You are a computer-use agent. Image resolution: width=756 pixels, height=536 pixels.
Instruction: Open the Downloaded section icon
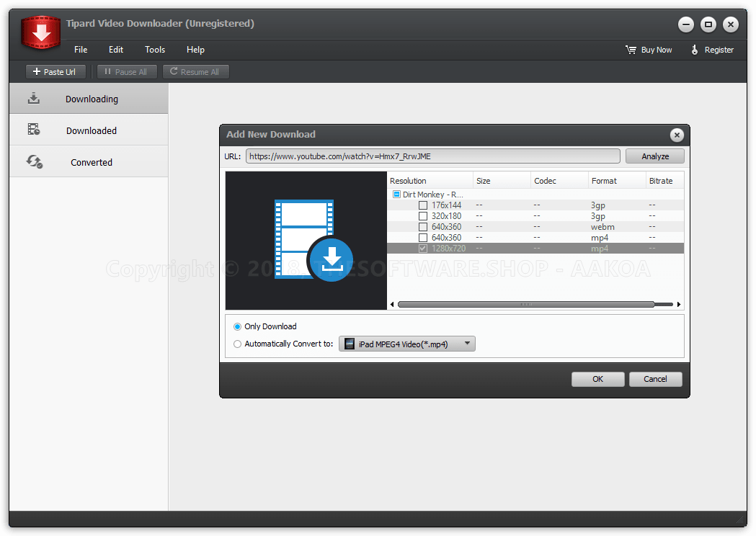point(33,130)
